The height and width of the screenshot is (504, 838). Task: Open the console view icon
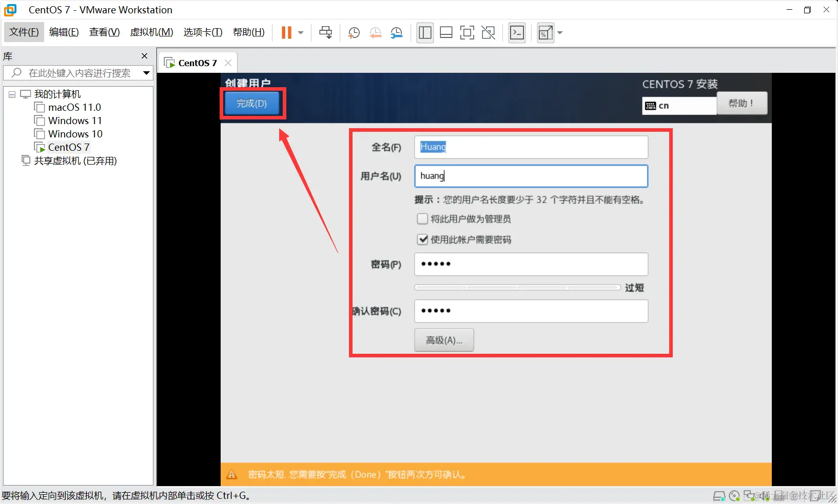(517, 33)
